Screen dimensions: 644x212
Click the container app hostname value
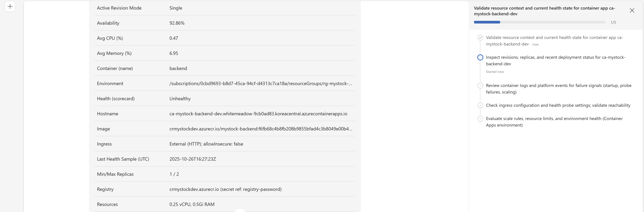pos(258,114)
